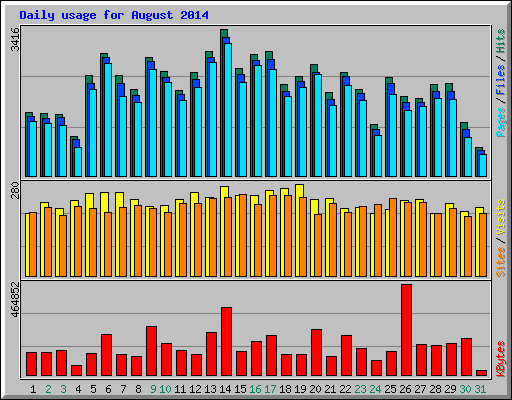Screen dimensions: 512x400
Task: Select day 10 on the x-axis
Action: click(165, 389)
